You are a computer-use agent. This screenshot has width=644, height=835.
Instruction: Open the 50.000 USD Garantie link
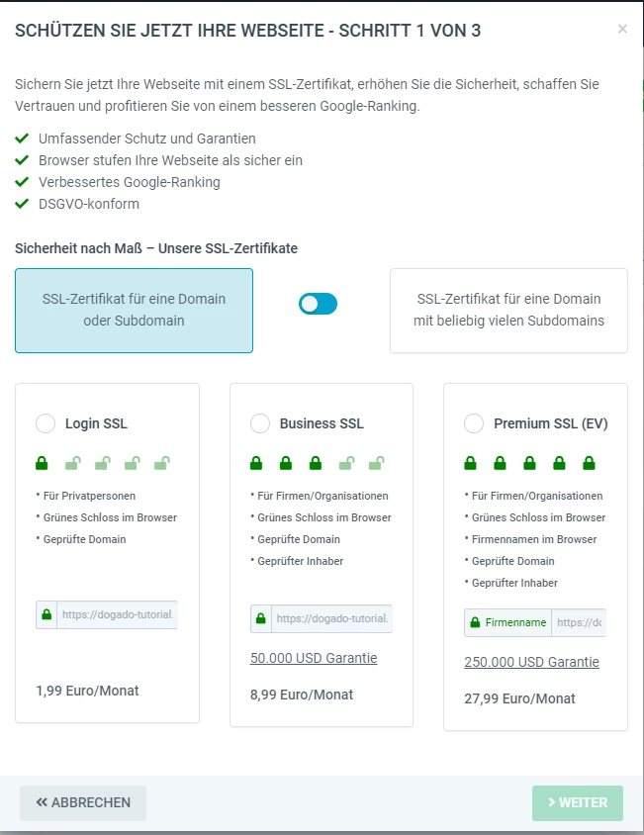point(314,658)
